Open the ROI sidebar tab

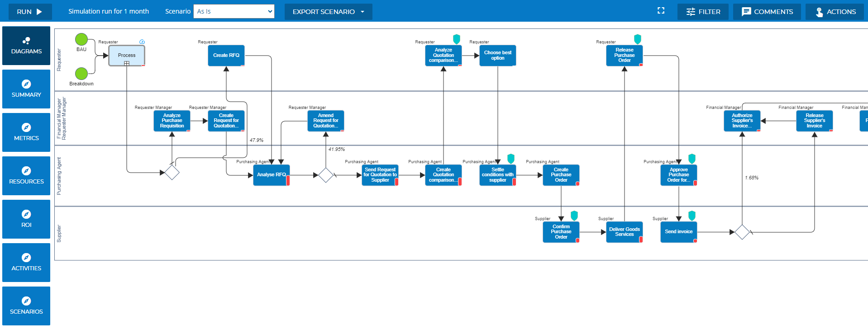coord(26,219)
